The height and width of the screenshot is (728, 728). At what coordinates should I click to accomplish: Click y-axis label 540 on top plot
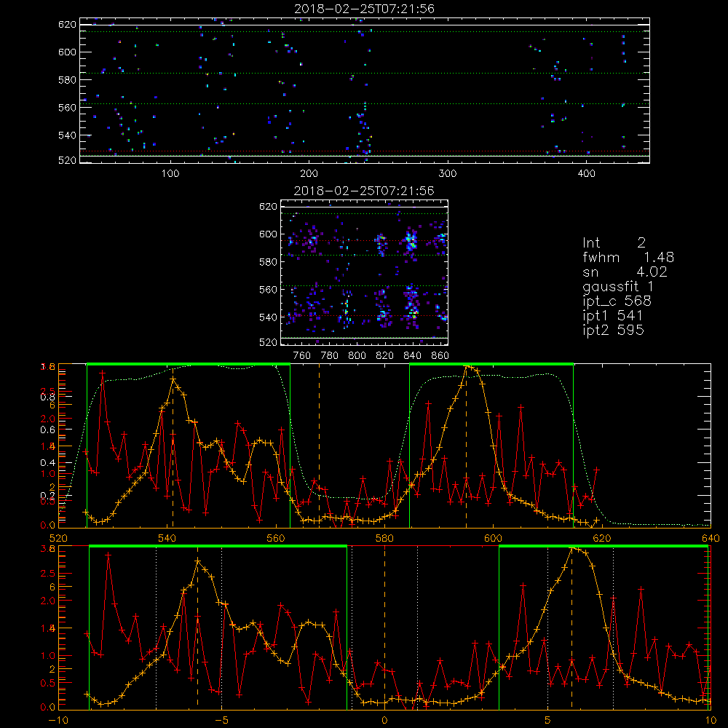(67, 135)
